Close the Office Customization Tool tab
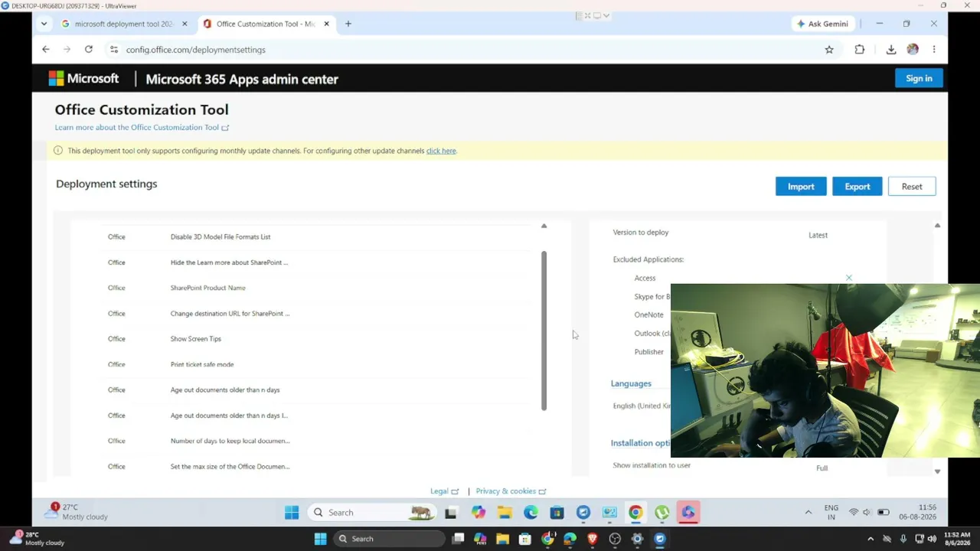 pyautogui.click(x=326, y=24)
